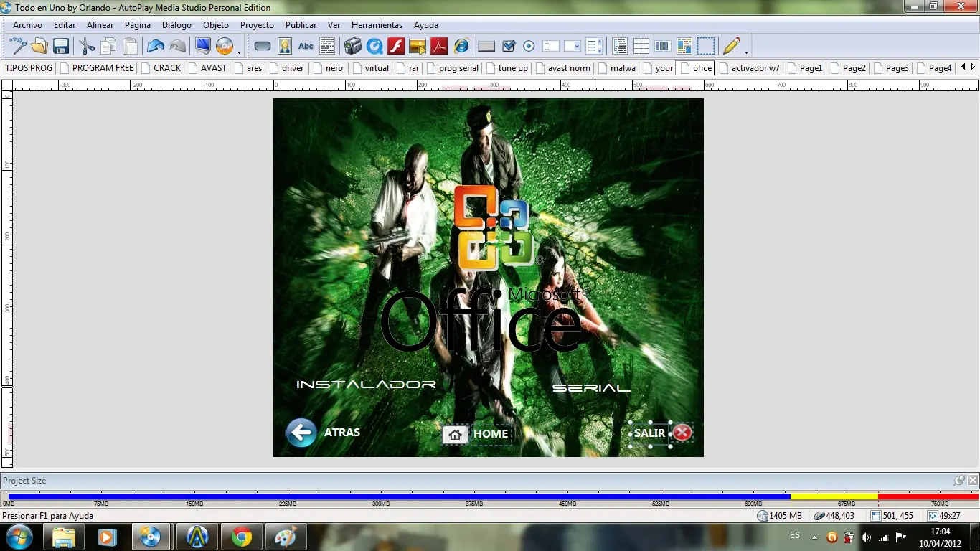Select the Paragraph object tool
The height and width of the screenshot is (551, 980).
point(327,46)
